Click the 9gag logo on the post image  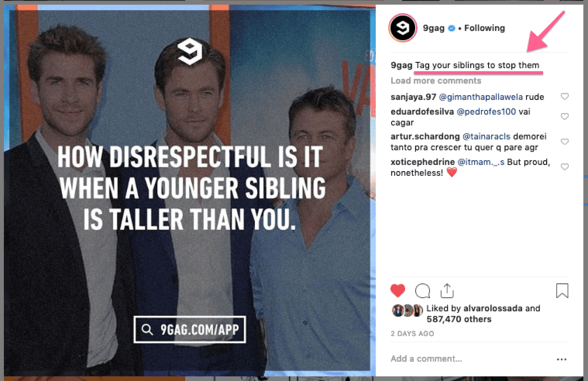[x=190, y=51]
